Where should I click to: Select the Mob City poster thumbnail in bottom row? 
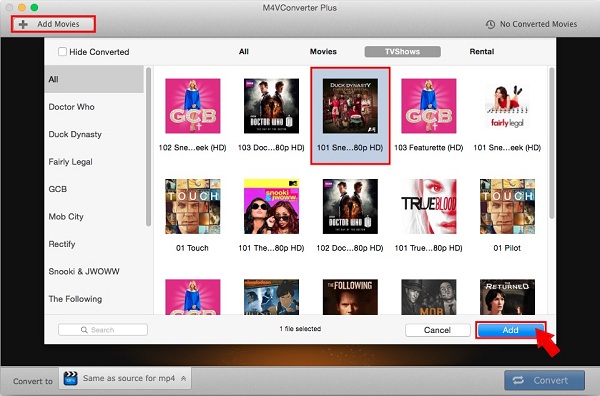(x=429, y=297)
